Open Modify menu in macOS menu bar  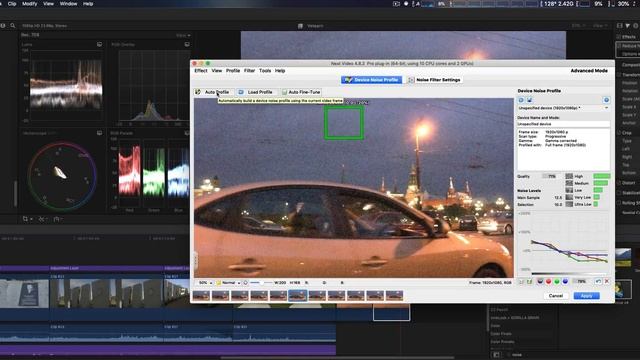click(x=29, y=4)
